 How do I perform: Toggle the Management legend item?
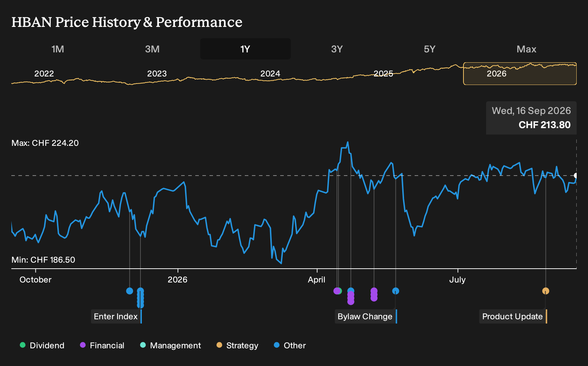(171, 345)
